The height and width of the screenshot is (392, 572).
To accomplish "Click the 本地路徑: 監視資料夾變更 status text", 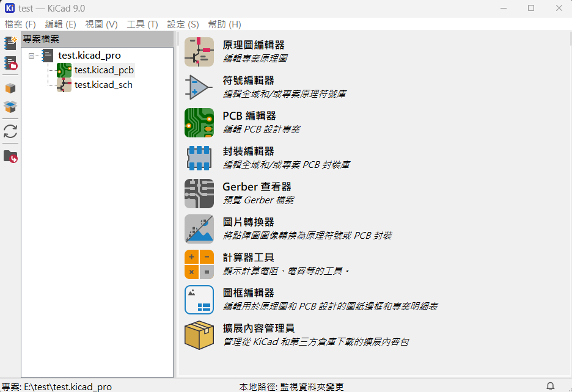I will click(x=291, y=387).
